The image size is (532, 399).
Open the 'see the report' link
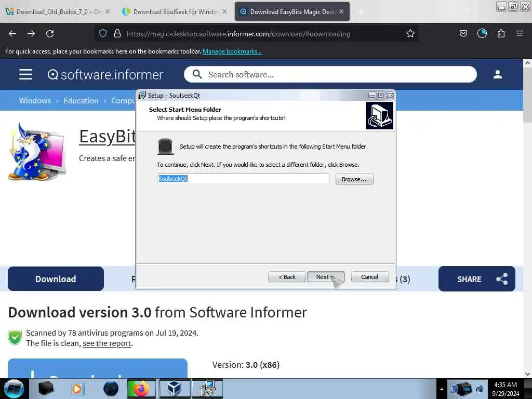(x=107, y=343)
